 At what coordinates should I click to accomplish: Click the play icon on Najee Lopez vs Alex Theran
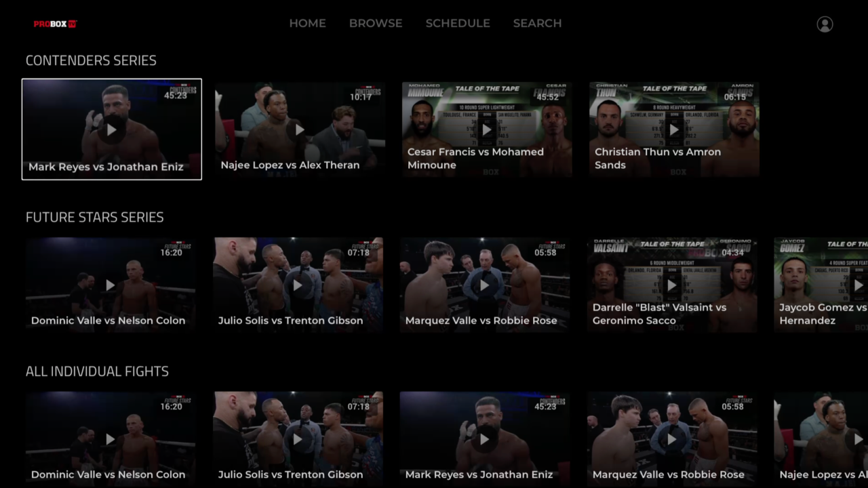(299, 129)
